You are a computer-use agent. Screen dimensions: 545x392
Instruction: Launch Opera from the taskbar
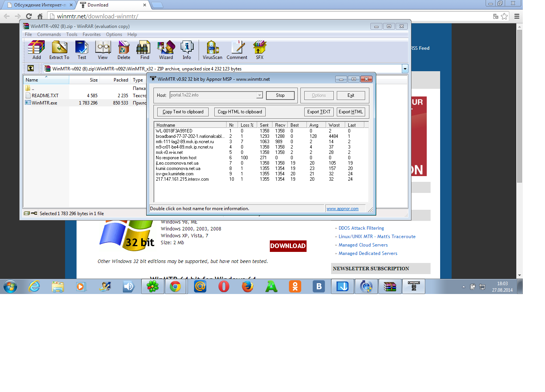pos(224,286)
